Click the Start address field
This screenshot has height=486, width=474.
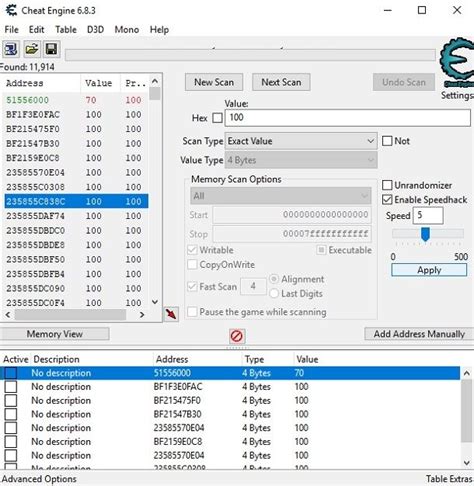click(292, 215)
